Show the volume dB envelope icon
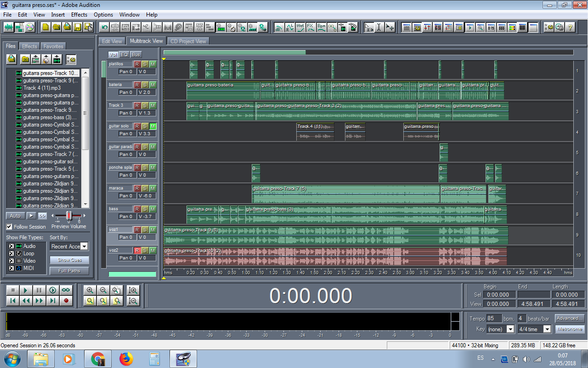The height and width of the screenshot is (368, 588). [279, 27]
